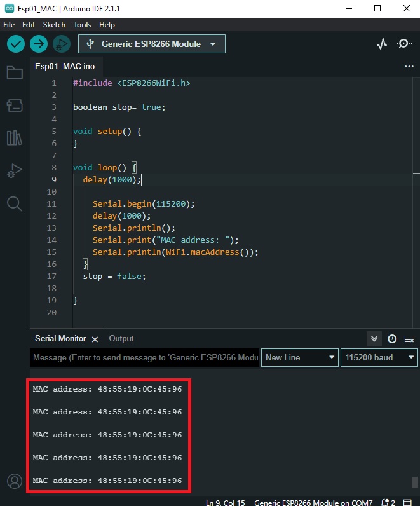Image resolution: width=420 pixels, height=506 pixels.
Task: Click the serial message input field
Action: pyautogui.click(x=145, y=357)
